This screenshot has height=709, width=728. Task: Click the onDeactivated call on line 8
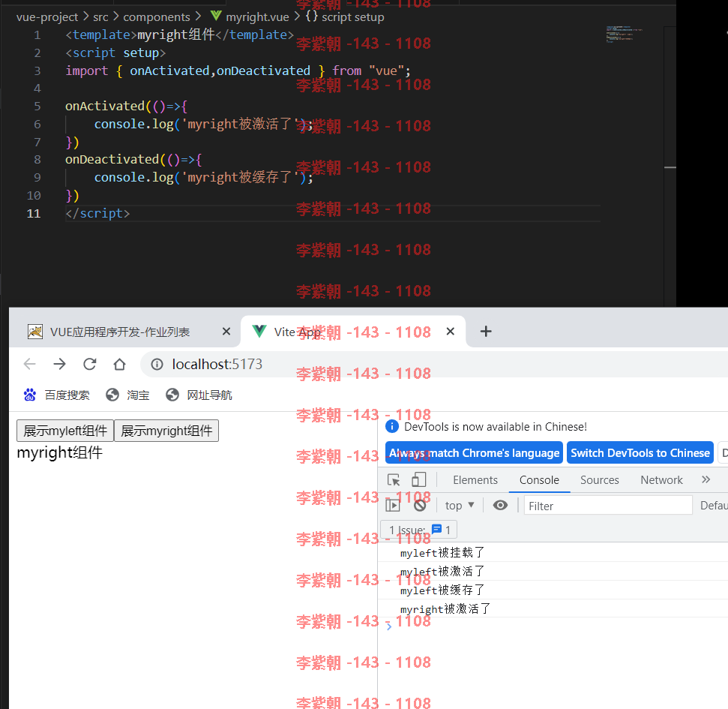click(x=112, y=159)
